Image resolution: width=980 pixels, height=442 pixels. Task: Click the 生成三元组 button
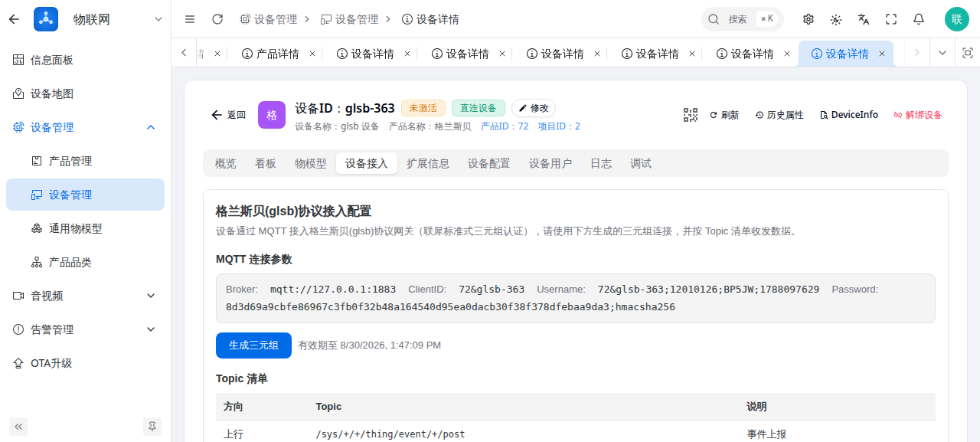pos(253,345)
